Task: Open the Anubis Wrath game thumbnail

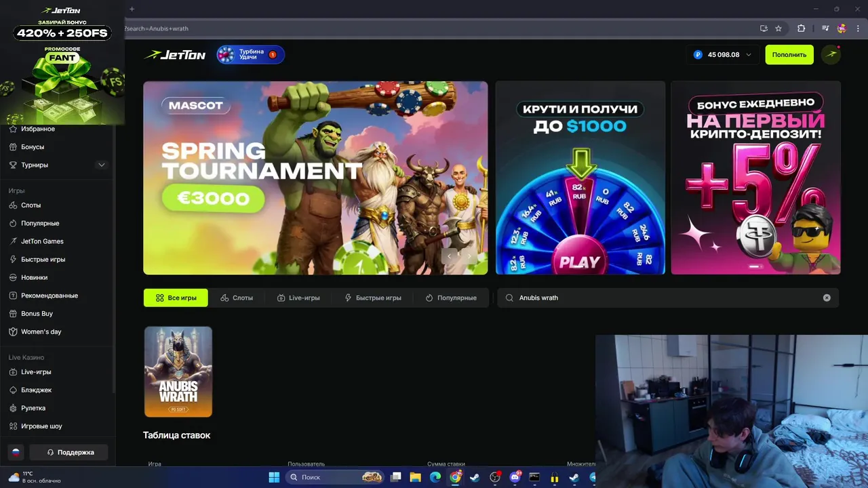Action: (178, 371)
